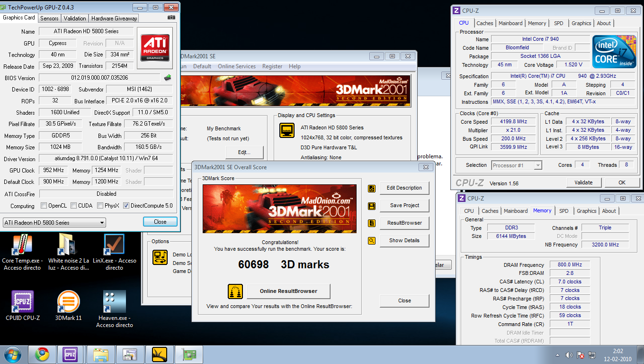Click the Validate button in CPU-Z

click(583, 182)
